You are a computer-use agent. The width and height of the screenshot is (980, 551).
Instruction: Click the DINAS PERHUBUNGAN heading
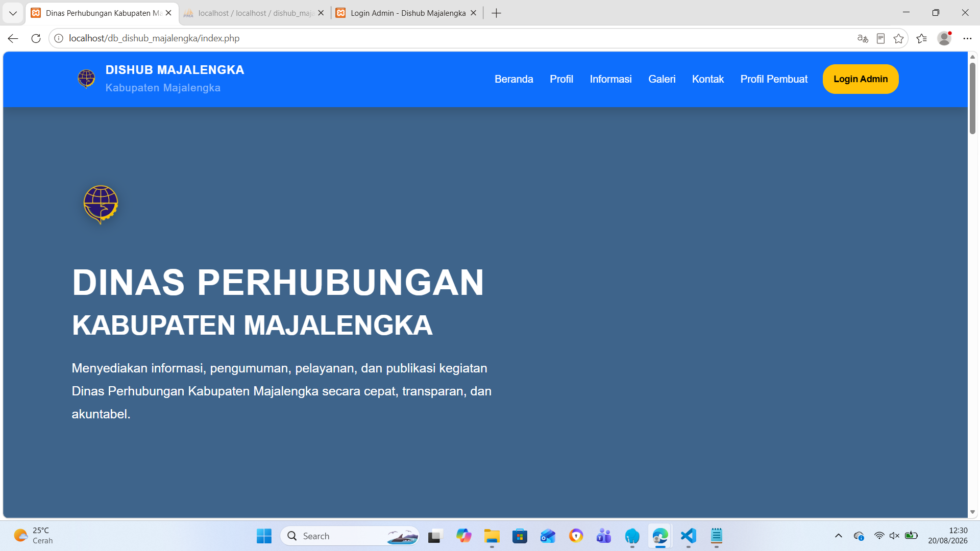(278, 282)
